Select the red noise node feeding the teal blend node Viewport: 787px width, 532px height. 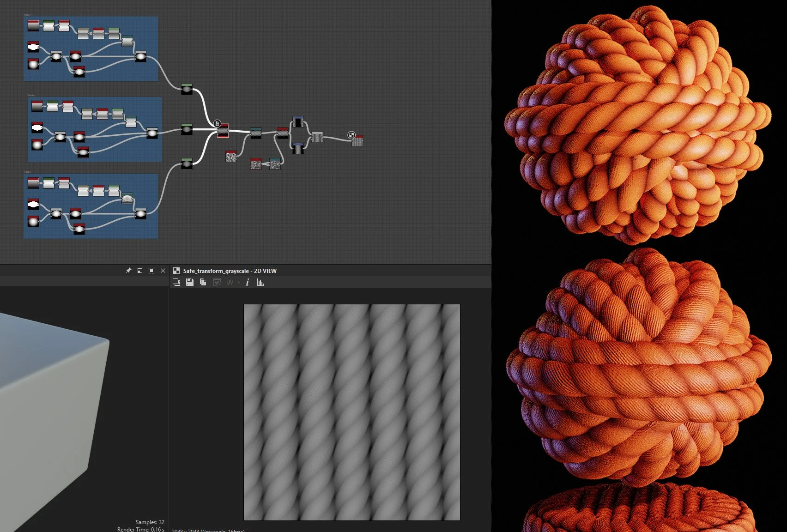pos(231,156)
